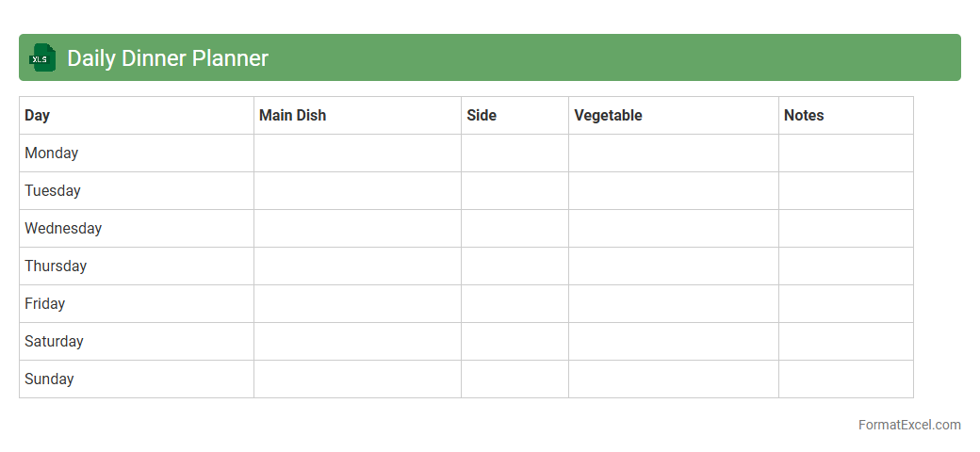Viewport: 980px width, 452px height.
Task: Select Sunday's Side cell
Action: coord(514,379)
